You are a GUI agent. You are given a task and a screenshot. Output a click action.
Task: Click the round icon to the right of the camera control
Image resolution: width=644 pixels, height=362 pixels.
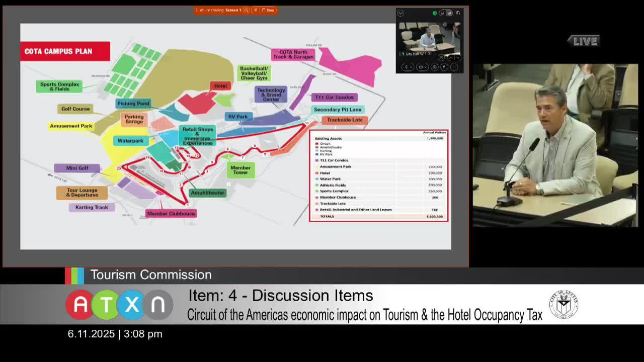(x=435, y=67)
